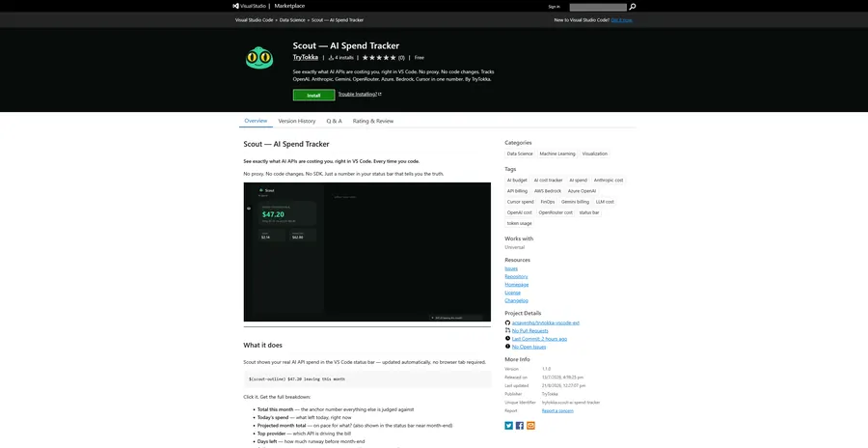Open the GitHub repository name link
Viewport: 868px width, 448px height.
tap(546, 322)
